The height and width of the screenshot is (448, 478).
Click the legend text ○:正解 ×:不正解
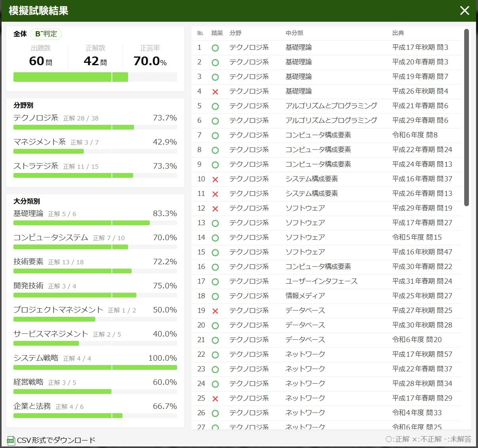[414, 439]
